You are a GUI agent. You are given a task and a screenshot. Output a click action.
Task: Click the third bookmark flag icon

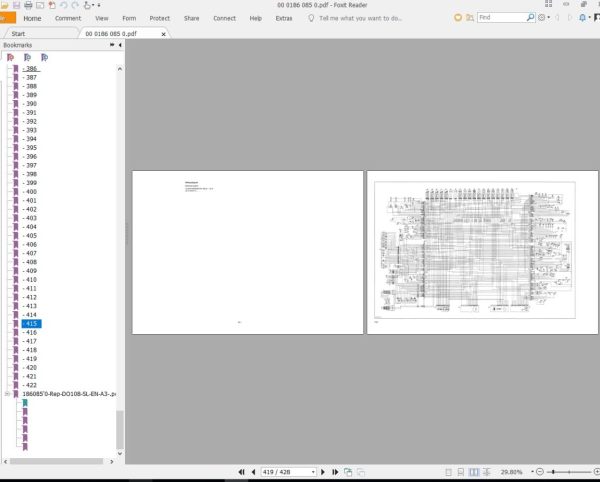[x=44, y=57]
